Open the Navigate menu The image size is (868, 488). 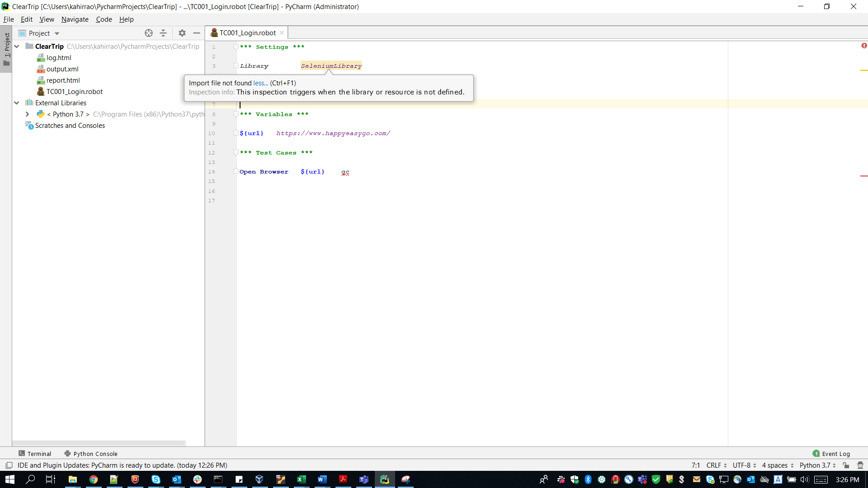75,19
